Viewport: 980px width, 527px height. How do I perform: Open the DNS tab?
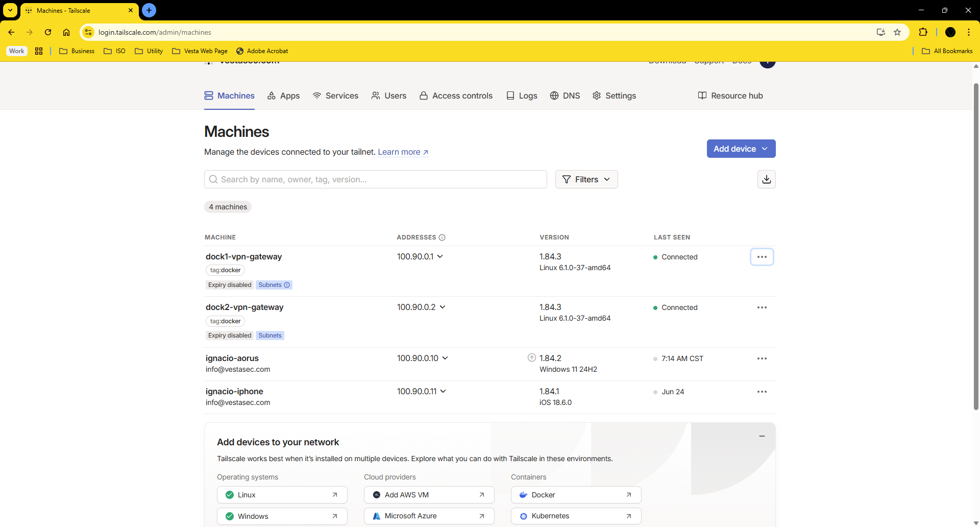pos(565,95)
